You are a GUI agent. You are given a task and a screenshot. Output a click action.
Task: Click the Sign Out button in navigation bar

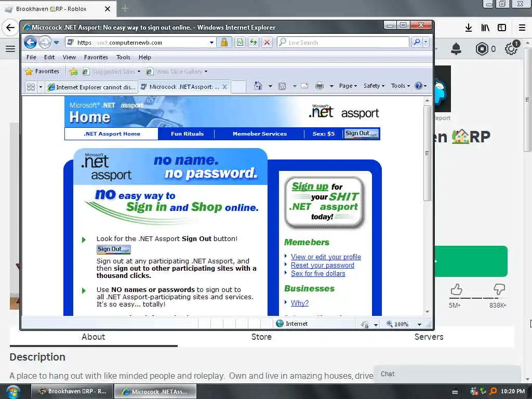361,134
